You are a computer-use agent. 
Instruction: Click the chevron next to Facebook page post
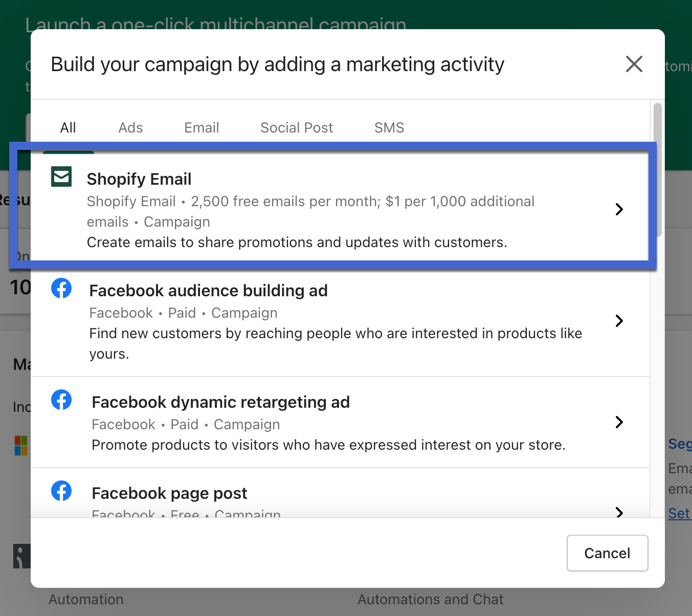(619, 512)
